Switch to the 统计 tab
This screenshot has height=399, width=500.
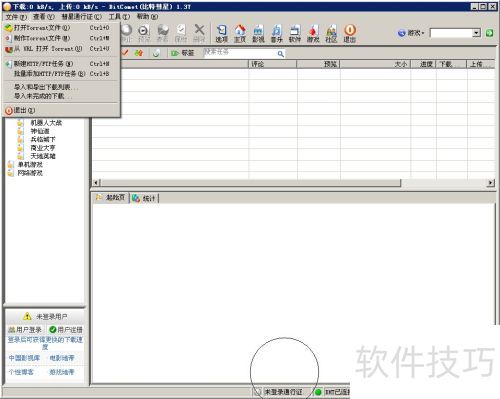click(x=144, y=198)
